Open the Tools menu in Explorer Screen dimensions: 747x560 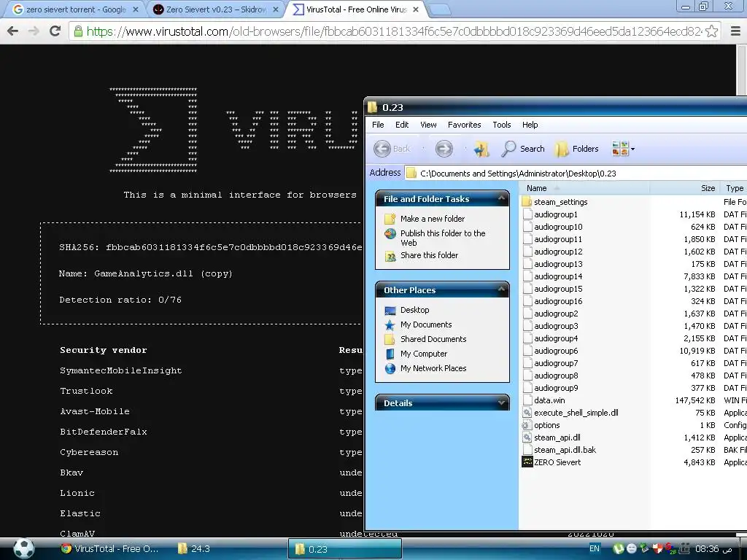point(501,125)
